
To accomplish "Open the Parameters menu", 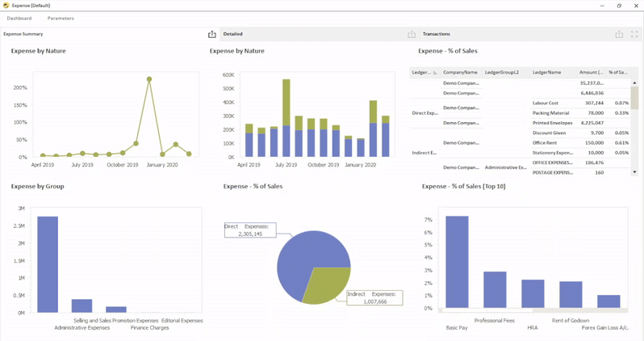I will pos(61,18).
